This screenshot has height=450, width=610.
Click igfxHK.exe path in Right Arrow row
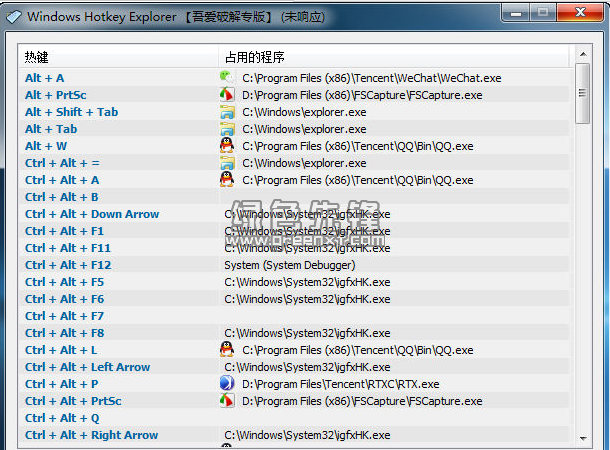click(x=307, y=435)
